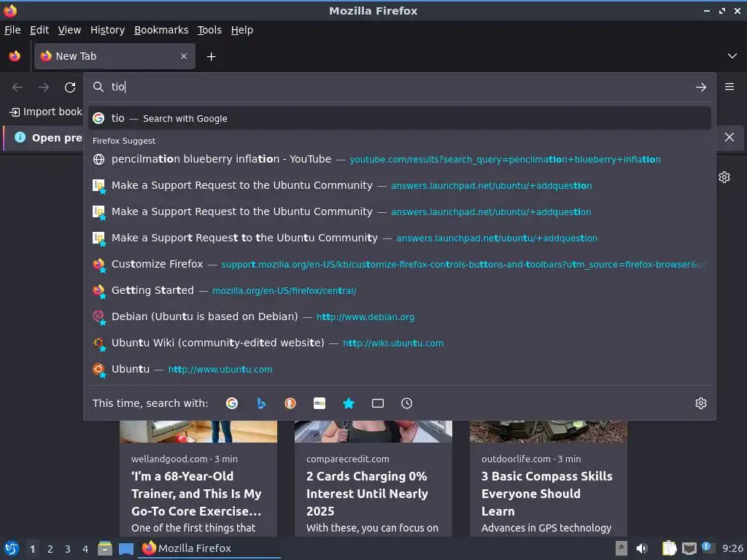This screenshot has height=560, width=747.
Task: Search open tabs with the tabs icon
Action: 378,403
